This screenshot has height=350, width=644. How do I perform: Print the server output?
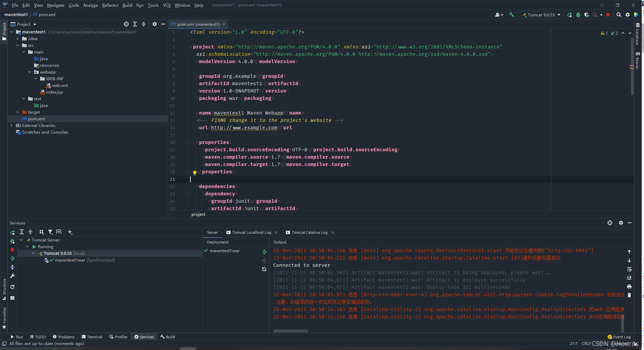(629, 287)
